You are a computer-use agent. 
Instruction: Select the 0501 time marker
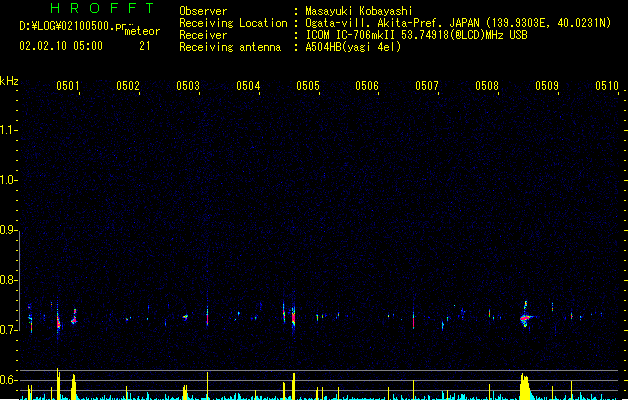point(68,86)
